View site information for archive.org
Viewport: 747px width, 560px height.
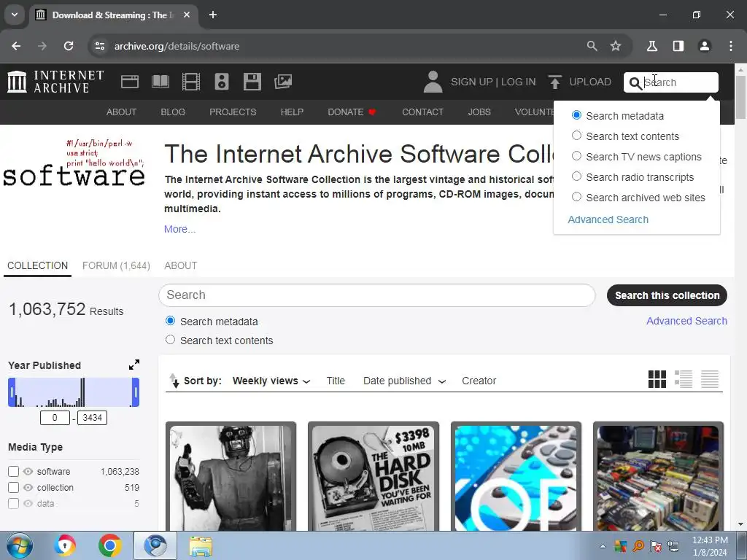99,46
